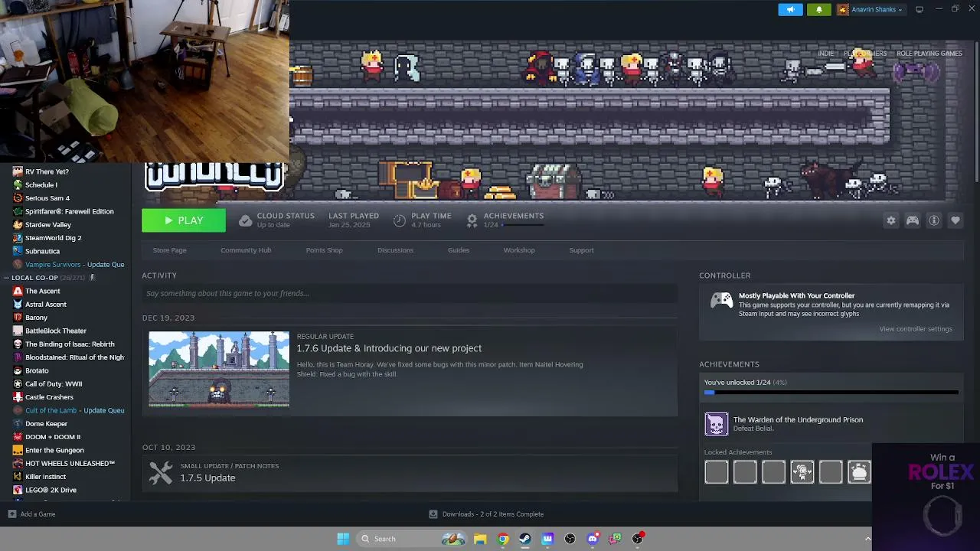Click the activity text field to post
Viewport: 980px width, 551px height.
click(x=410, y=293)
